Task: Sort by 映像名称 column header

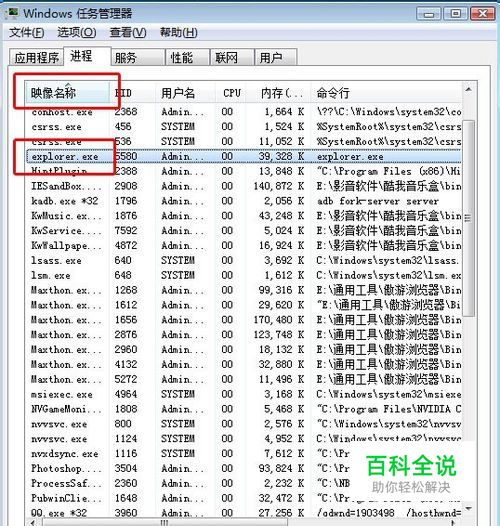Action: point(67,93)
